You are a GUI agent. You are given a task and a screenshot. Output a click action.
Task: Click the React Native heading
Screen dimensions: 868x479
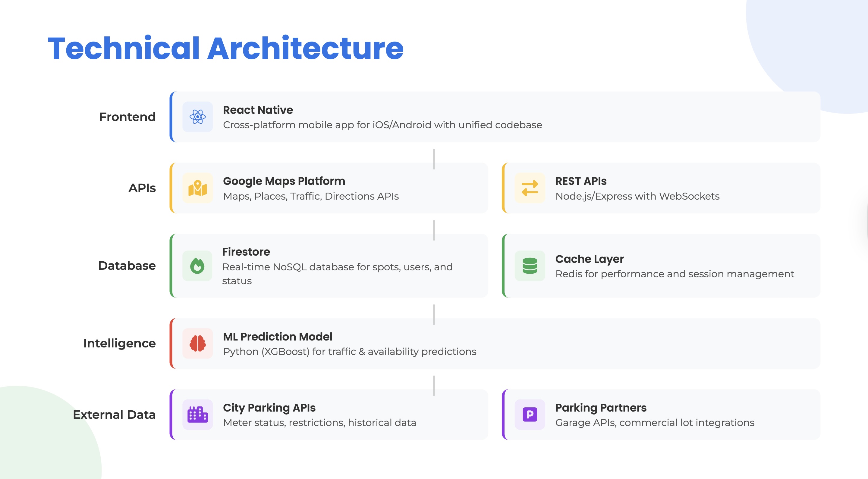point(258,110)
